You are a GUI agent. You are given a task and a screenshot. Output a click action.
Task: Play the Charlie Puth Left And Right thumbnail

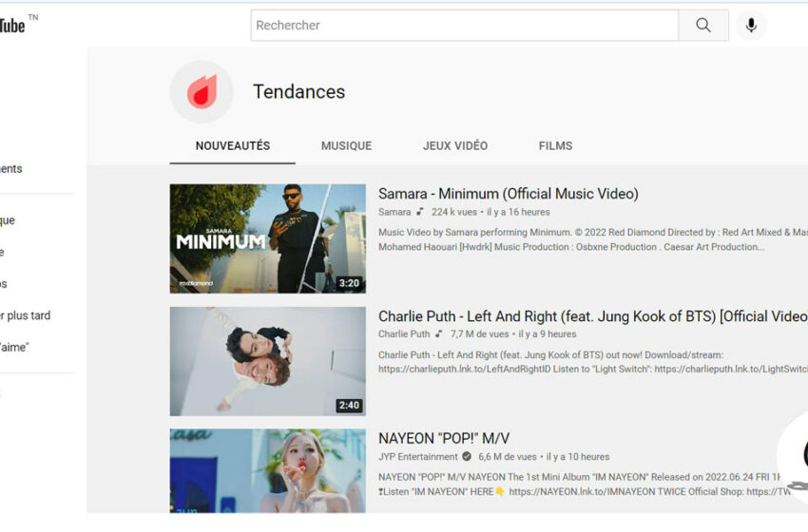(x=267, y=361)
